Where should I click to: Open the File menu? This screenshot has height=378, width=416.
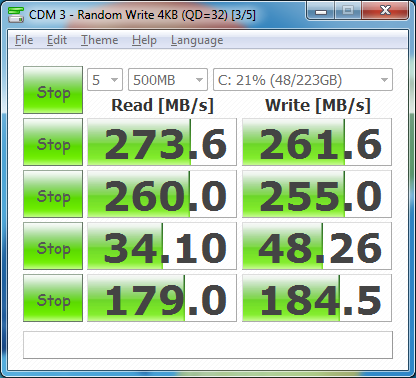(x=24, y=40)
